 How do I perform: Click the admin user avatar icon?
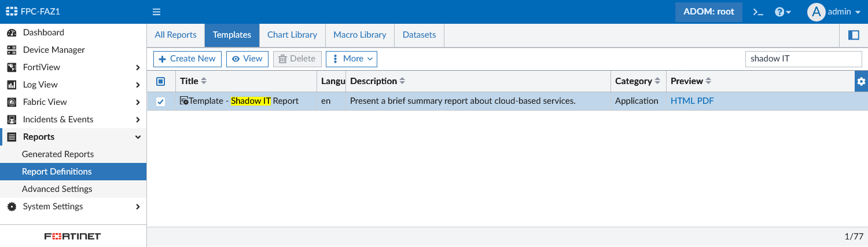[816, 12]
